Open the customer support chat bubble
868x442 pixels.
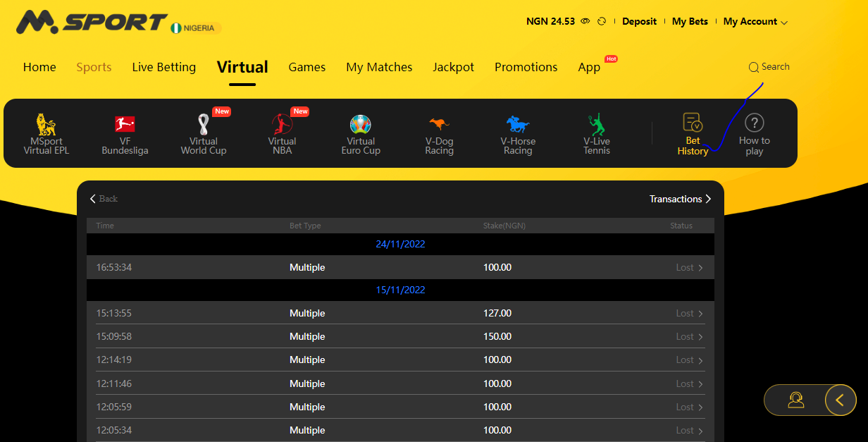tap(796, 400)
